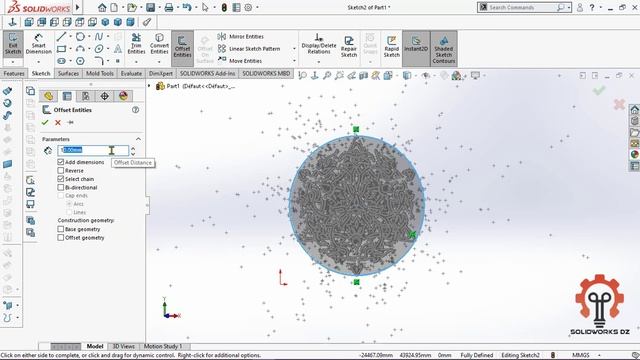Click the Offset Distance input field

click(x=93, y=150)
